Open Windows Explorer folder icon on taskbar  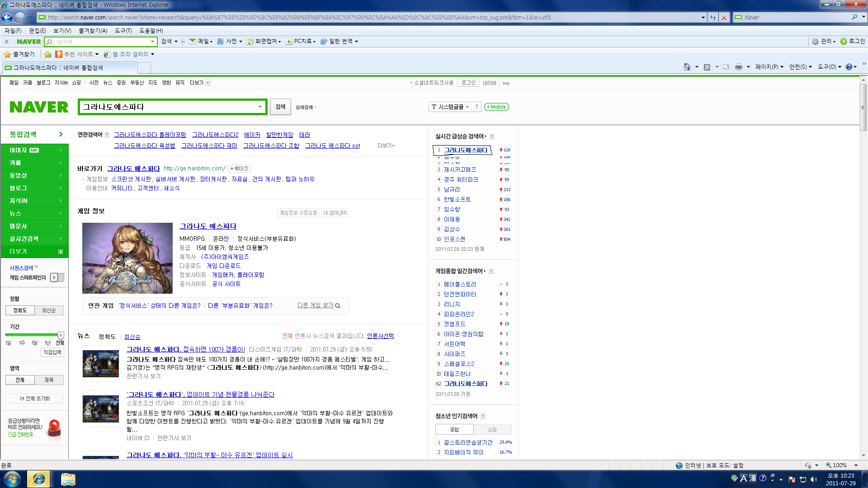click(x=68, y=479)
